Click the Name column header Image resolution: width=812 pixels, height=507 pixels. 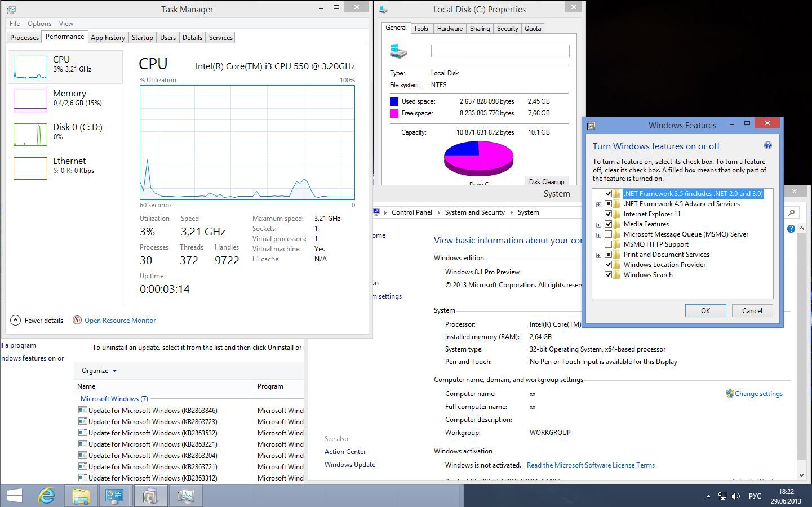tap(165, 386)
